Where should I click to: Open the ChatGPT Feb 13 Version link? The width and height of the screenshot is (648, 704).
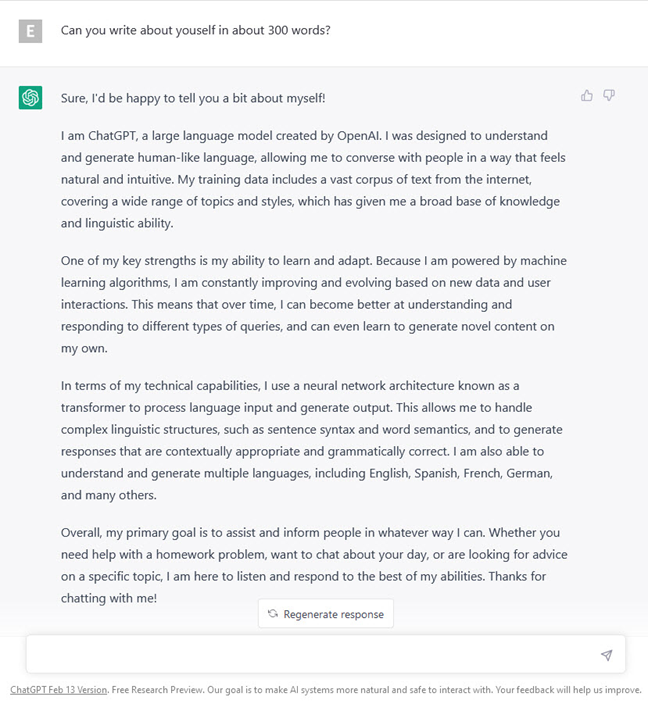click(x=58, y=690)
